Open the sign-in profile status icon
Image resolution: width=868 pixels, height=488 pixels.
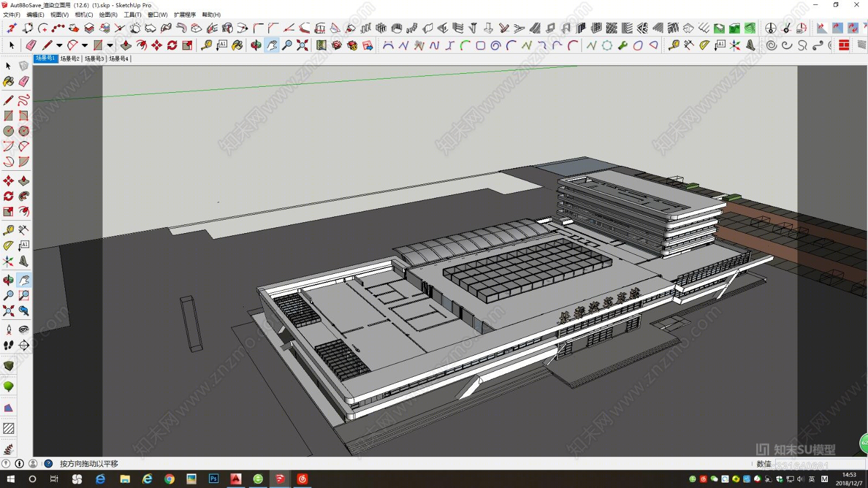coord(33,464)
